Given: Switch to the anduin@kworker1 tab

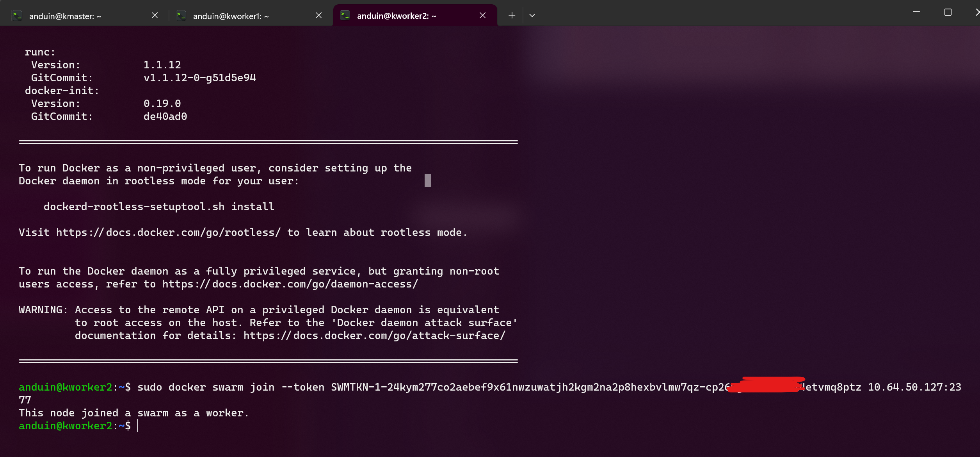Looking at the screenshot, I should point(242,16).
